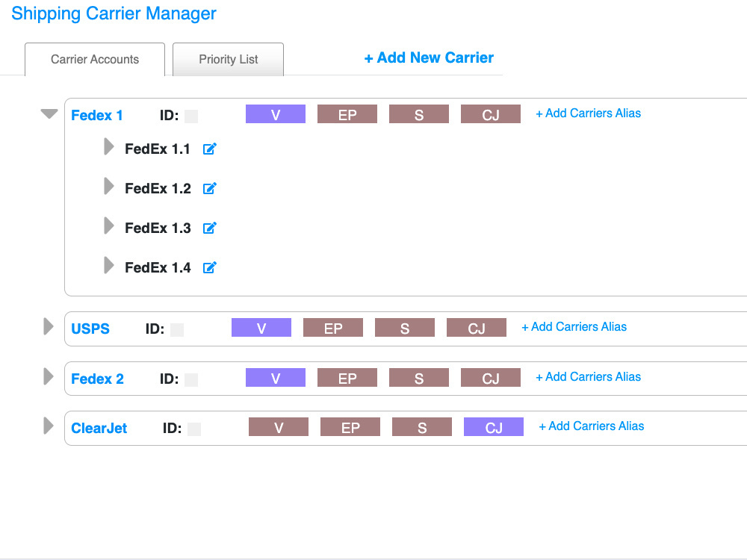Screen dimensions: 747x560
Task: Click Add Carriers Alias for USPS
Action: pos(574,326)
